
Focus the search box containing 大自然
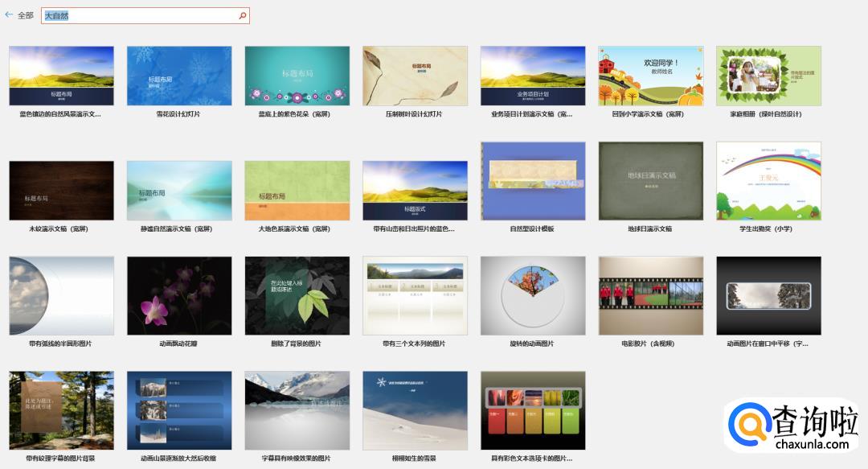(145, 15)
